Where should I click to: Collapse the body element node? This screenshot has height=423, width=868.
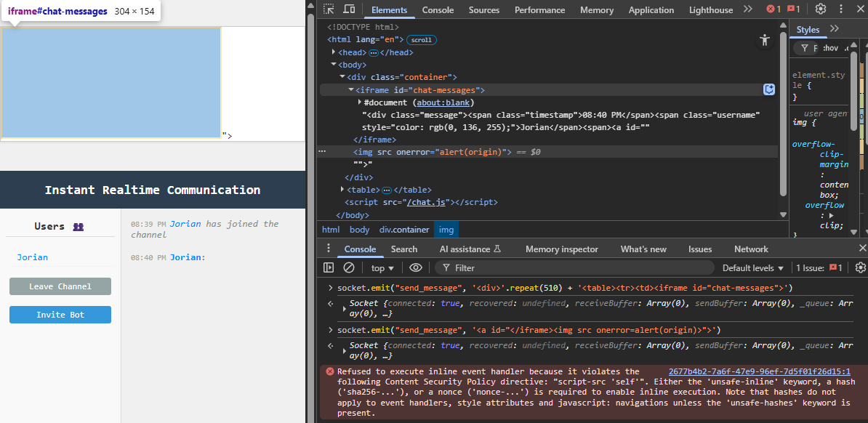[x=334, y=64]
